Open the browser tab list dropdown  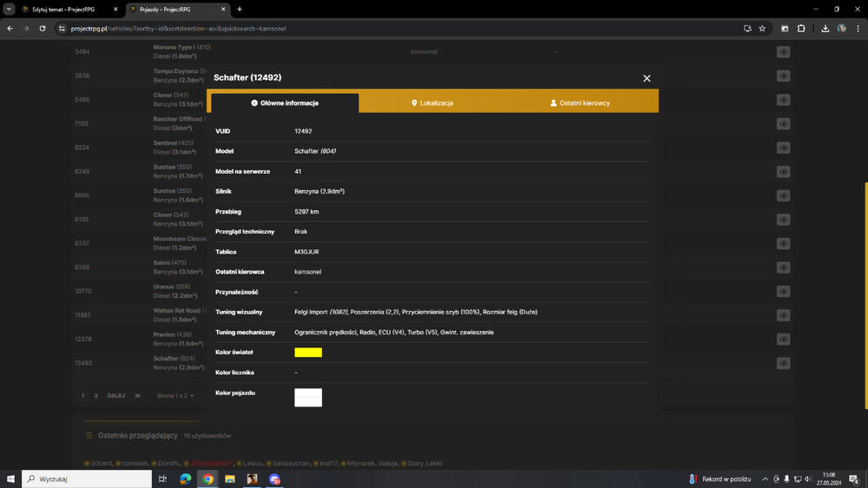point(9,9)
